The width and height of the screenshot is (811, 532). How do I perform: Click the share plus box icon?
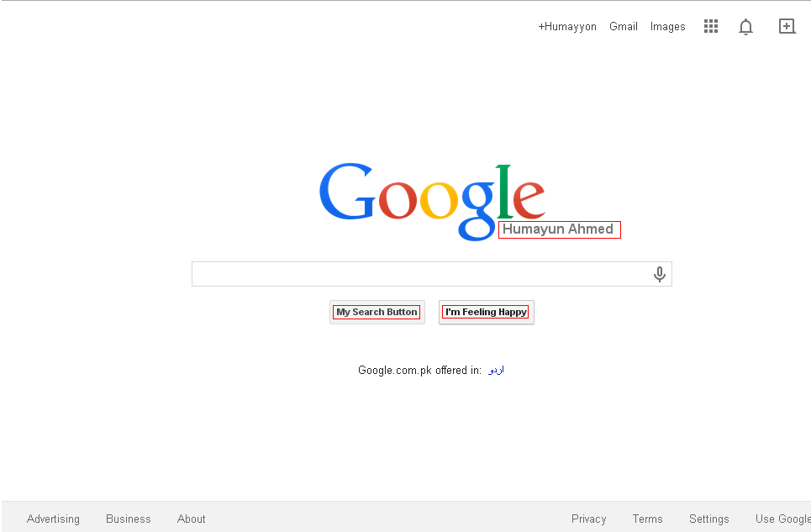pos(787,26)
